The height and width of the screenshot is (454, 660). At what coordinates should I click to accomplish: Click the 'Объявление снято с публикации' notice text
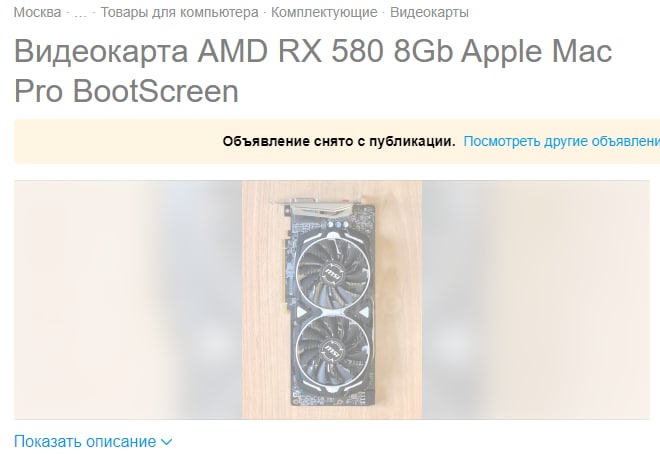[x=339, y=141]
